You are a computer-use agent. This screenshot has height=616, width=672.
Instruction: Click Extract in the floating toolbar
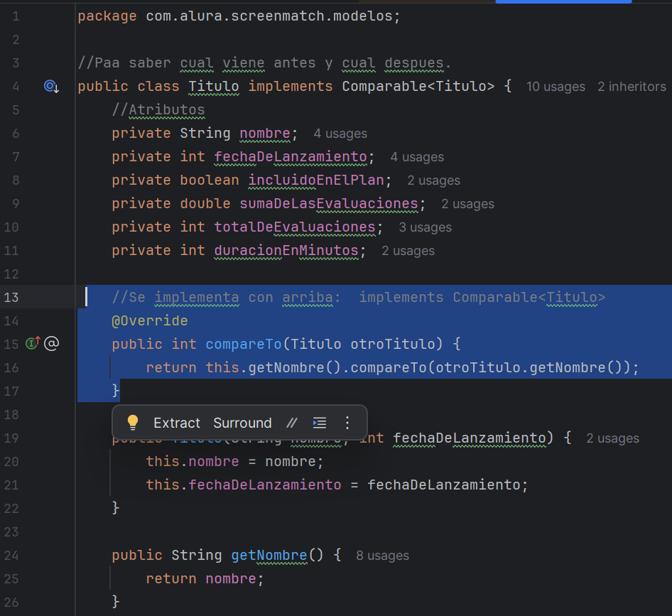click(x=177, y=423)
